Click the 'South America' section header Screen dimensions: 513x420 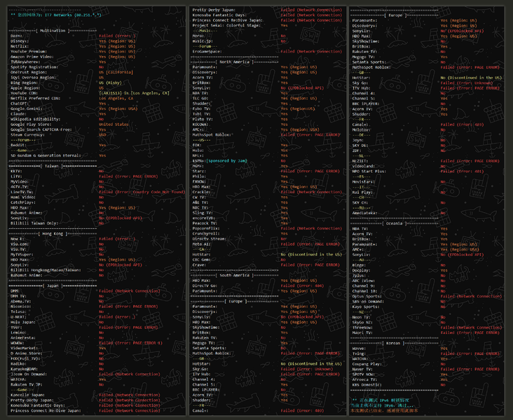tap(234, 275)
